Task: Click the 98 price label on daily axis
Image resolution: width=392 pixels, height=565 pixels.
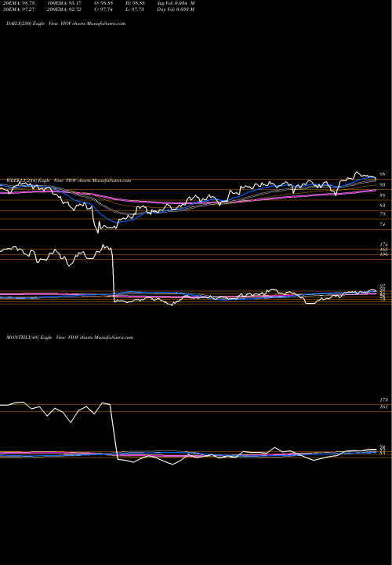Action: point(383,174)
